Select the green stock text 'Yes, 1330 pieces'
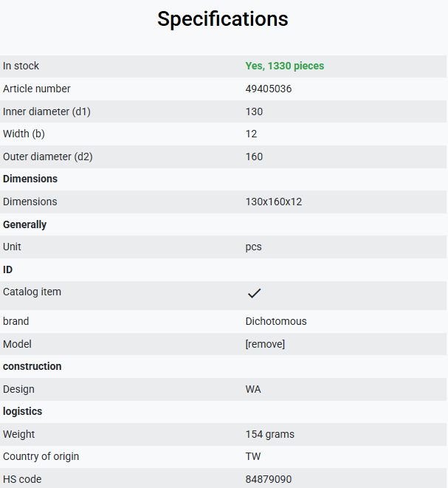The width and height of the screenshot is (448, 488). (x=285, y=66)
